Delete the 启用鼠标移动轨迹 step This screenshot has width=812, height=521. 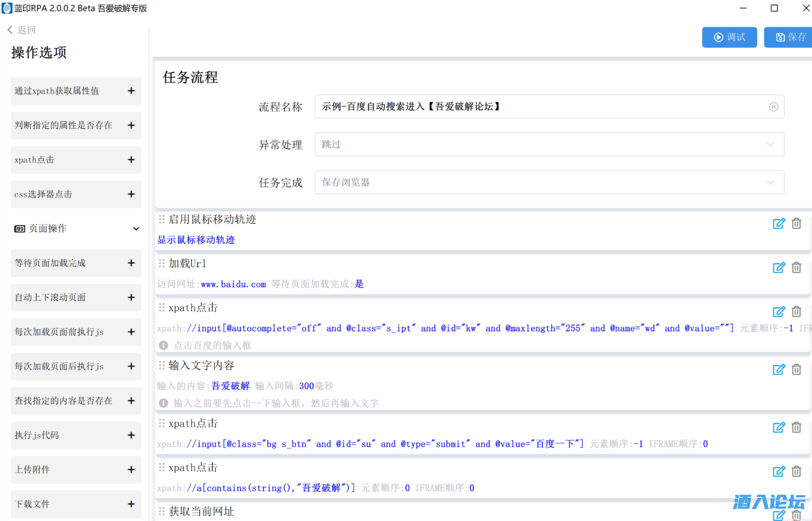pyautogui.click(x=796, y=223)
